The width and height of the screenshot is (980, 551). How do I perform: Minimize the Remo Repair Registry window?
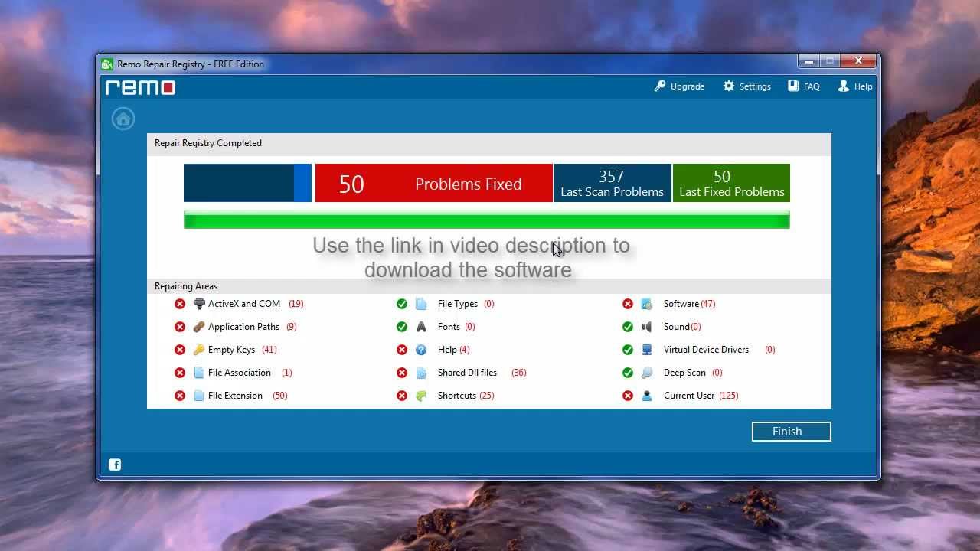click(x=808, y=60)
